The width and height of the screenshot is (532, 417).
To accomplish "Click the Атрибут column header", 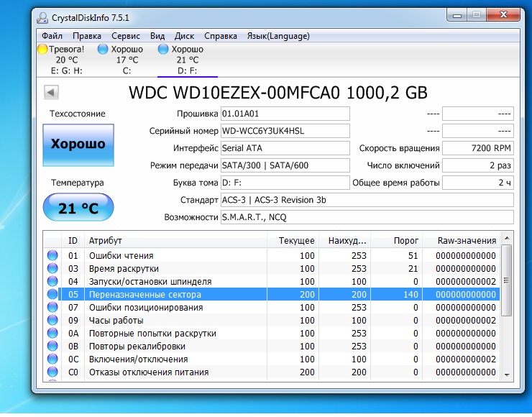I will [175, 241].
